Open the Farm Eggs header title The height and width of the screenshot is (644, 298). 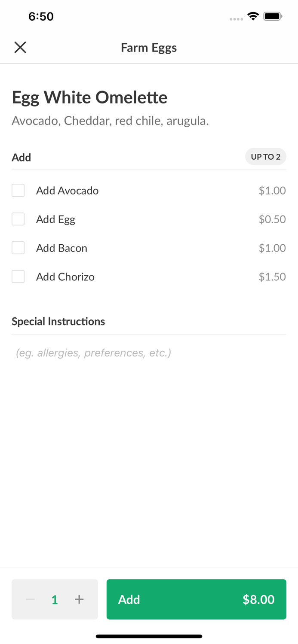click(x=149, y=48)
